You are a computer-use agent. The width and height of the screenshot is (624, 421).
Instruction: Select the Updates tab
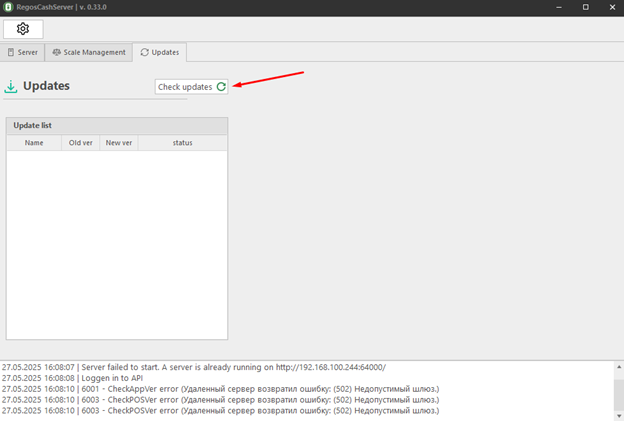click(x=159, y=52)
